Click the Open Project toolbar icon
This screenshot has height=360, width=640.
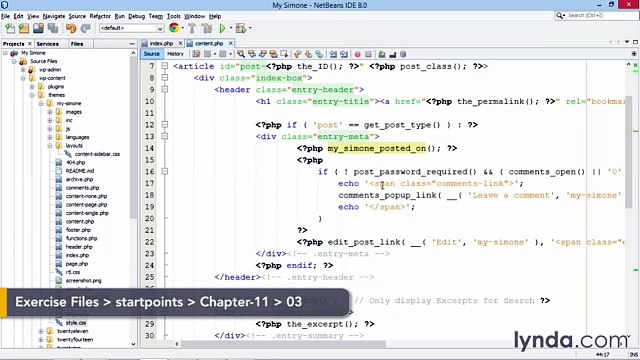pos(38,28)
